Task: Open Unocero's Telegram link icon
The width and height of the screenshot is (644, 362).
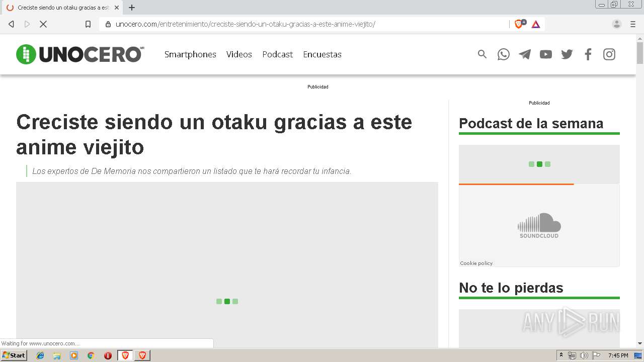Action: (525, 54)
